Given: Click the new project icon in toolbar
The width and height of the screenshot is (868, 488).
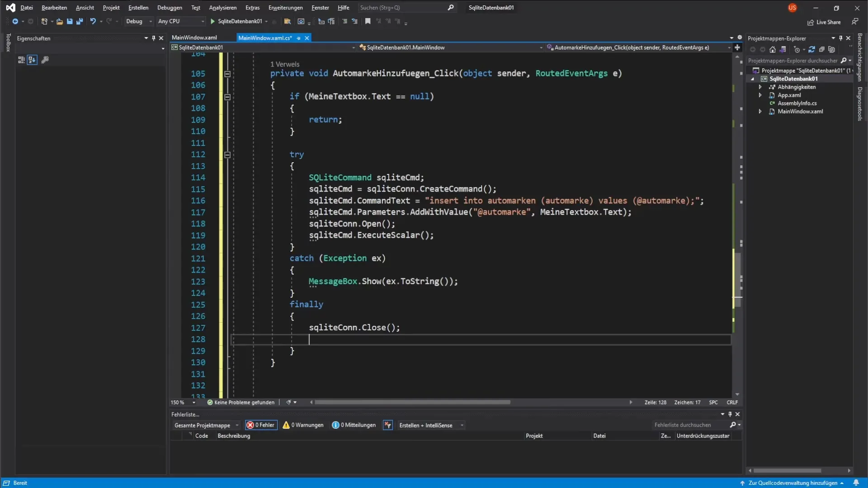Looking at the screenshot, I should (44, 21).
